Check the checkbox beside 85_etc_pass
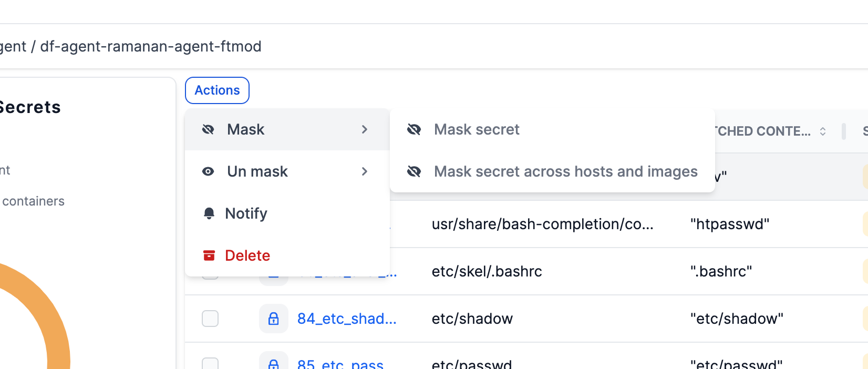This screenshot has width=868, height=369. click(210, 364)
